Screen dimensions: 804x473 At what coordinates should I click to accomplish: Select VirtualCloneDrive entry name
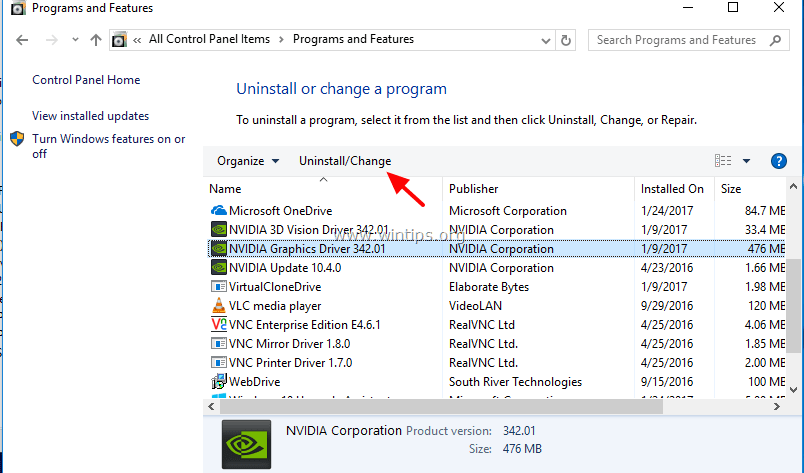(275, 287)
